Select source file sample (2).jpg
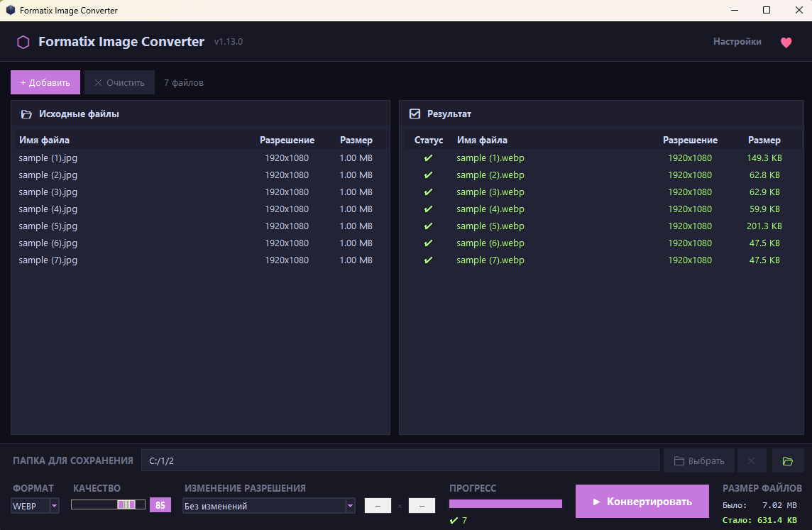Image resolution: width=812 pixels, height=530 pixels. click(200, 175)
